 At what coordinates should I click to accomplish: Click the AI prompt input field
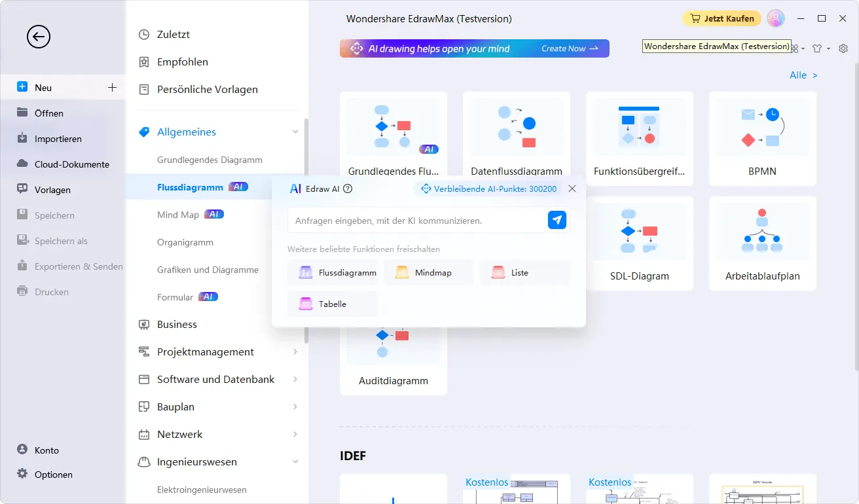pyautogui.click(x=419, y=220)
